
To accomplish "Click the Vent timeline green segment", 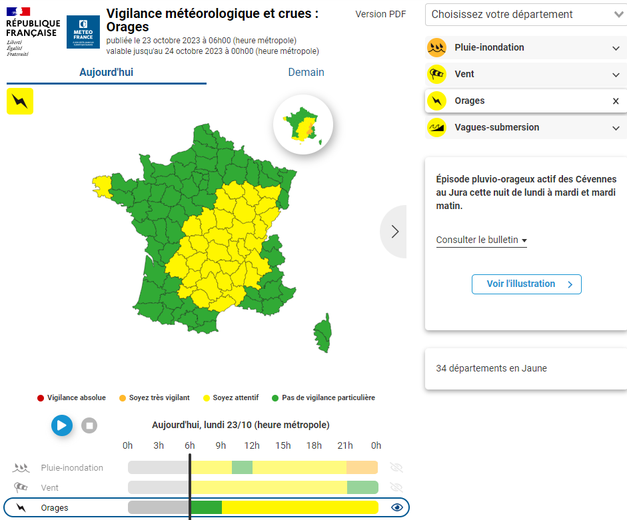I will [363, 487].
